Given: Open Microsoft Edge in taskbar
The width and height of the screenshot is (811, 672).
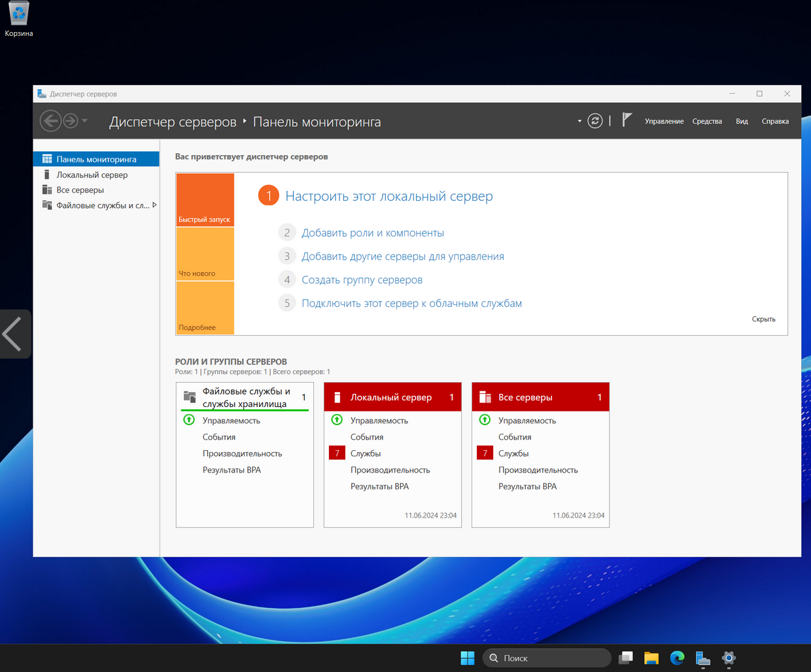Looking at the screenshot, I should [x=677, y=658].
